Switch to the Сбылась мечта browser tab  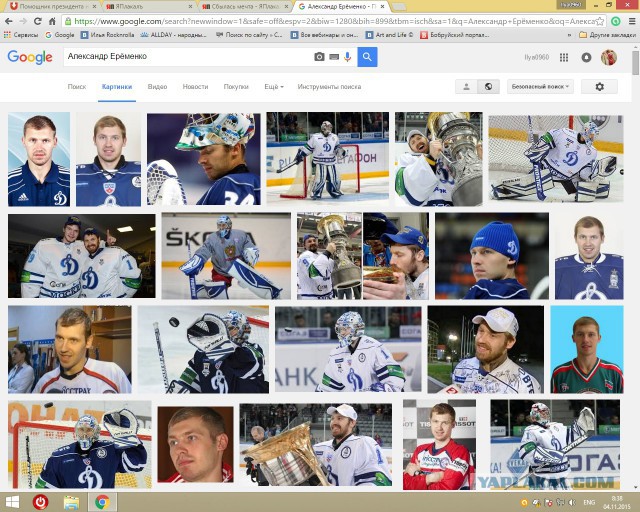pos(245,7)
